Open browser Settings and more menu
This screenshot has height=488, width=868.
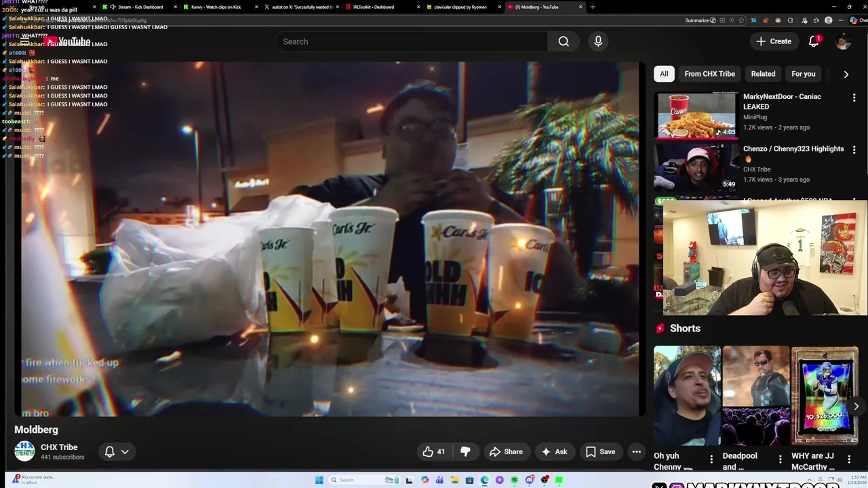[840, 20]
